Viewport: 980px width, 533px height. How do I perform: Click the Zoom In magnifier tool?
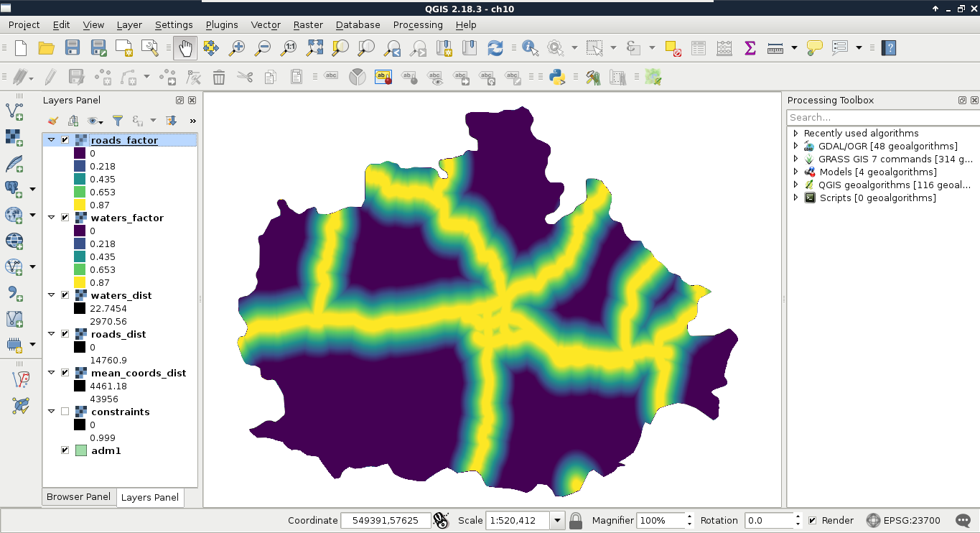[237, 48]
